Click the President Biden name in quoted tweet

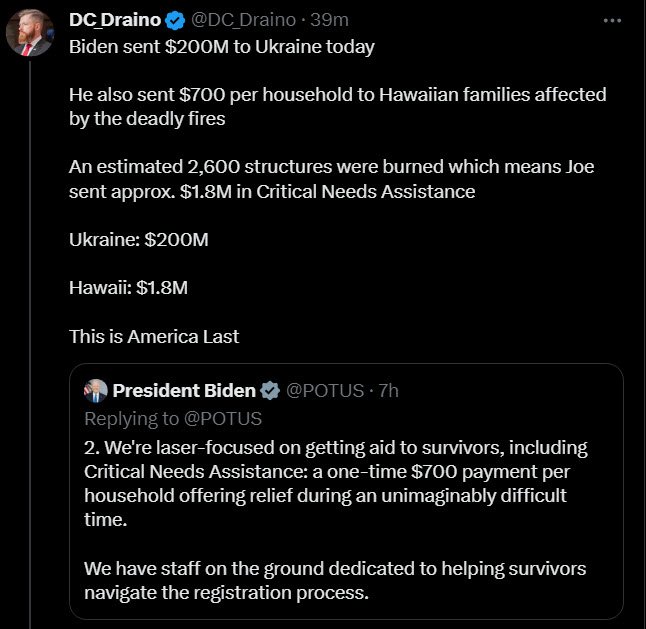tap(185, 390)
